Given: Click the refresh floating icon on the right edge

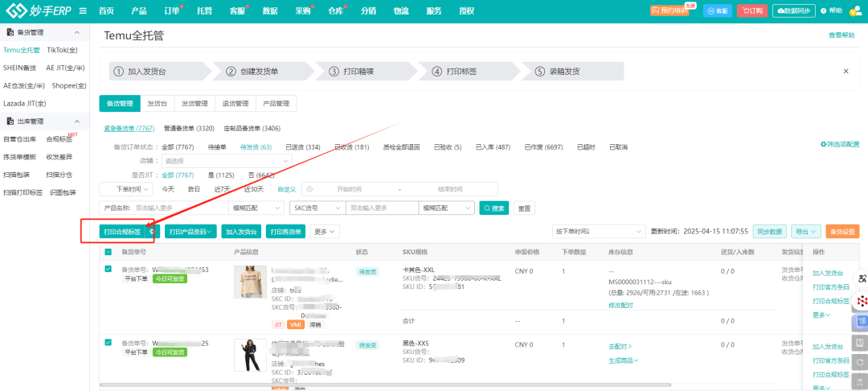Looking at the screenshot, I should (x=862, y=363).
